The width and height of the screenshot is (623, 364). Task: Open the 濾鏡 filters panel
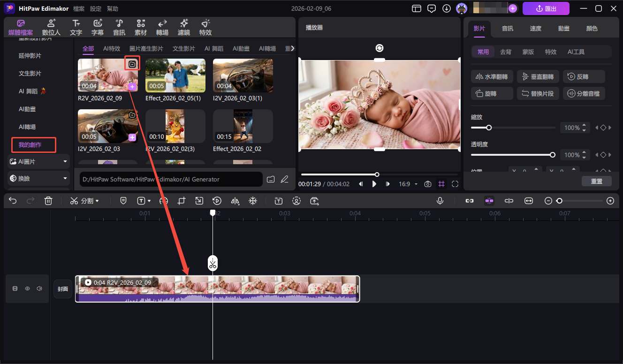click(183, 28)
